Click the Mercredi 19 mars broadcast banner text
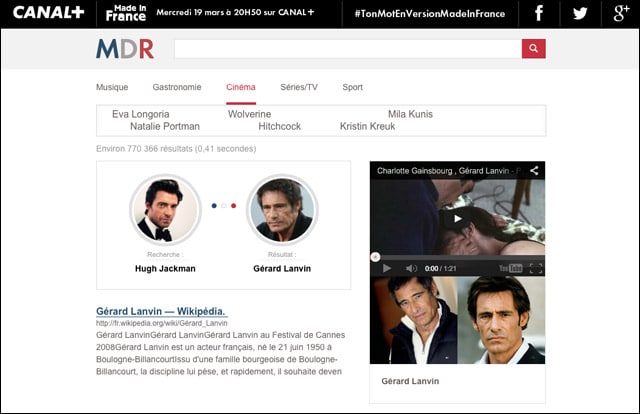 (x=236, y=13)
